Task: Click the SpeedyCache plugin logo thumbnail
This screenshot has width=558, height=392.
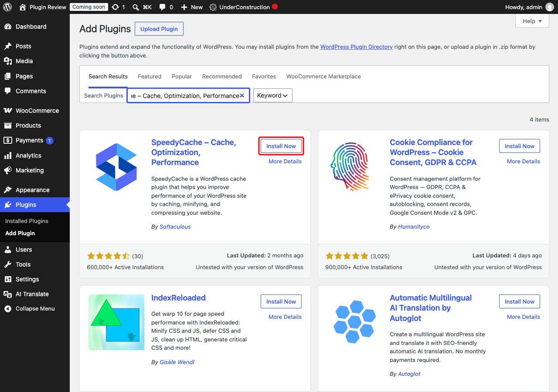Action: click(116, 167)
